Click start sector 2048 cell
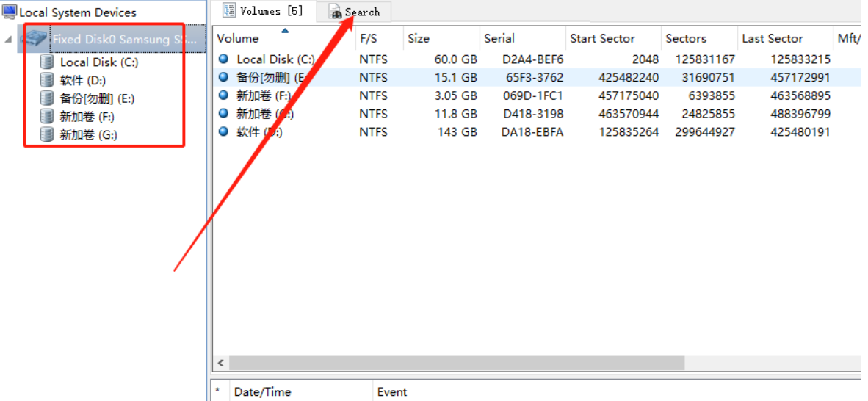868x401 pixels. (x=645, y=59)
